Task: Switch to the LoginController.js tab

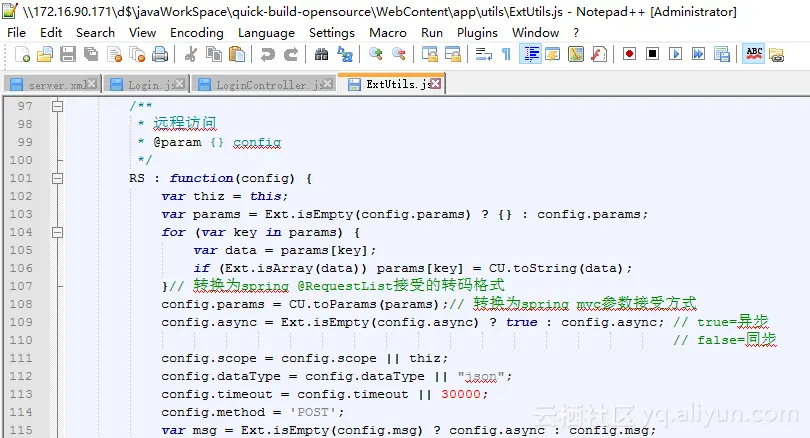Action: pyautogui.click(x=263, y=85)
